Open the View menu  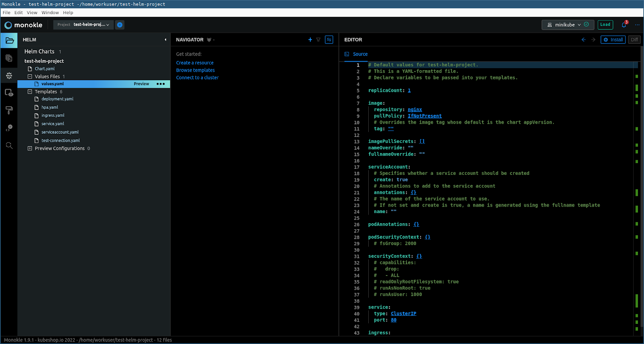pos(32,12)
